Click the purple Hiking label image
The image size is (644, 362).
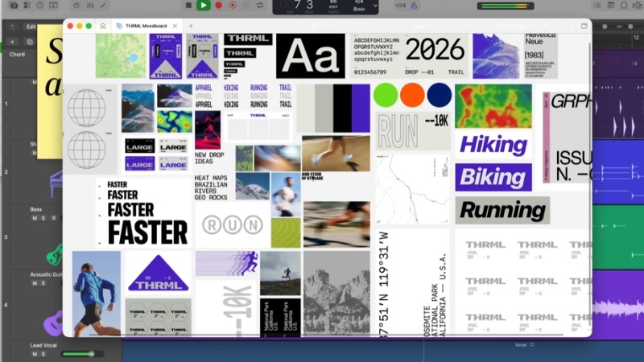coord(493,146)
